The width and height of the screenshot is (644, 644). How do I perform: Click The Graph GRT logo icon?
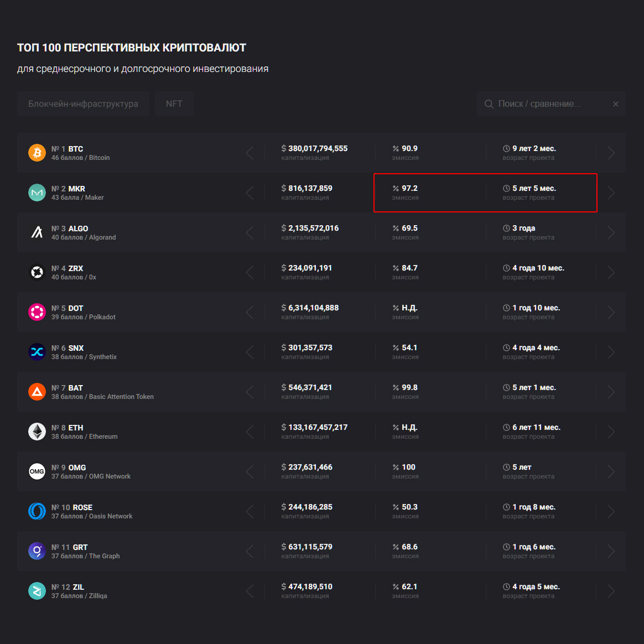[37, 551]
